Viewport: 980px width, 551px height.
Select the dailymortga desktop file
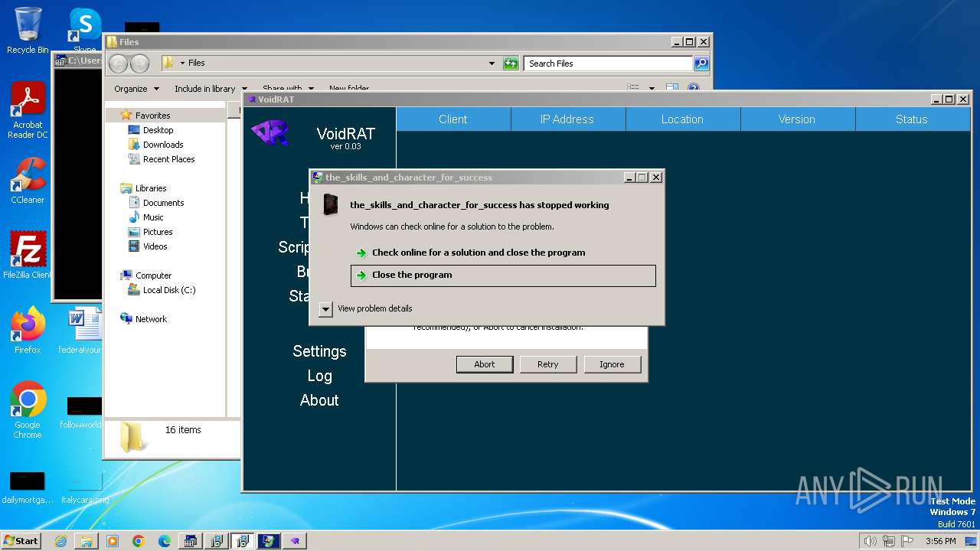pyautogui.click(x=28, y=488)
